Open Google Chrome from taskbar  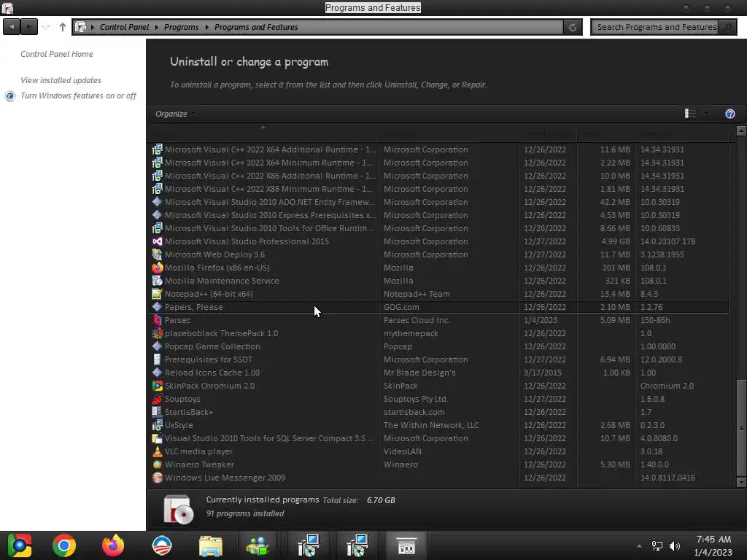(64, 545)
